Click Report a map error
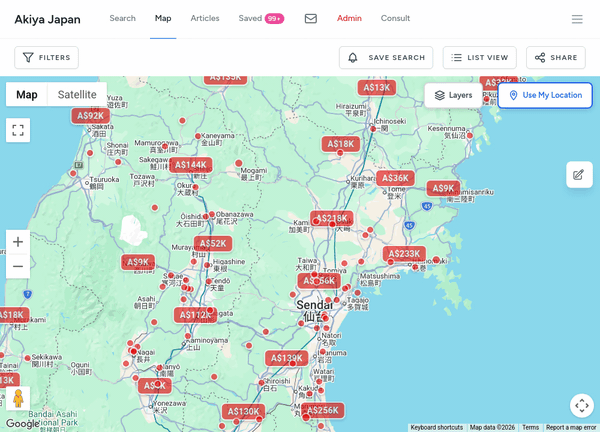 (571, 427)
